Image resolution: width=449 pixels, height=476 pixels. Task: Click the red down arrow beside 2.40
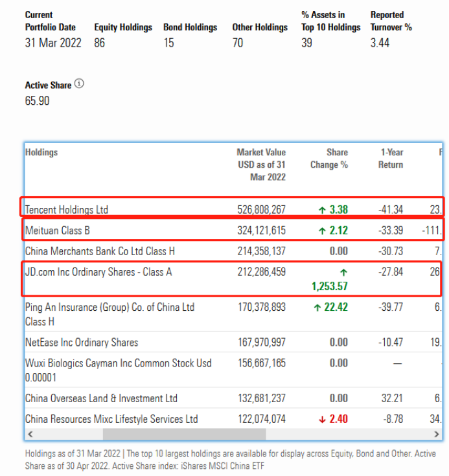tap(321, 419)
